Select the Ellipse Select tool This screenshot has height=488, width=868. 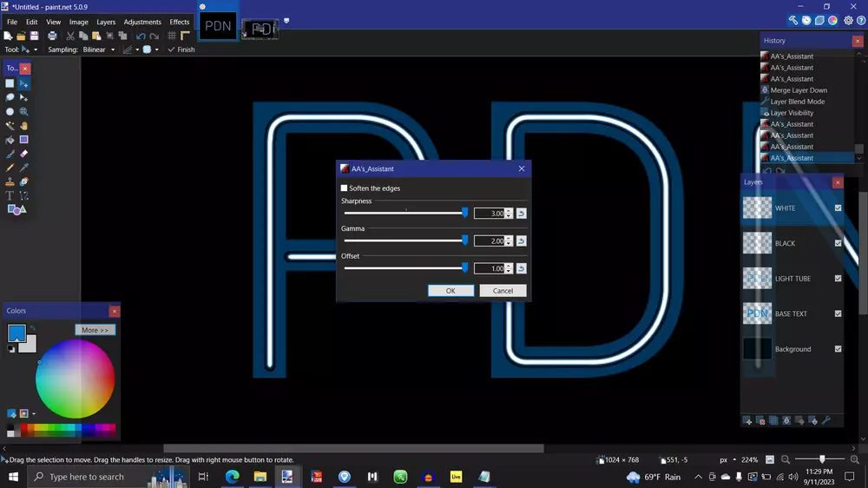click(x=10, y=111)
